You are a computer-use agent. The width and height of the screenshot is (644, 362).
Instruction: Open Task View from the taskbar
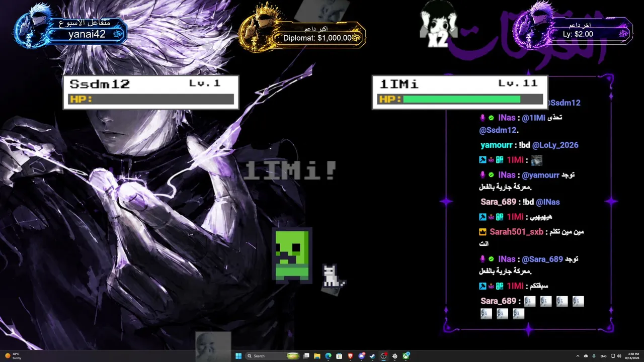(306, 356)
